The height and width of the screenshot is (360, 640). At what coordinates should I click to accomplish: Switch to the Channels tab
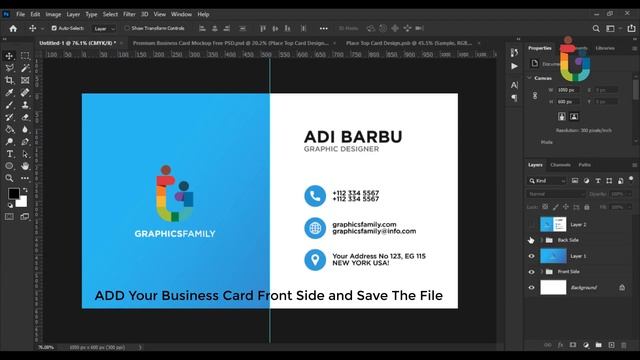(x=560, y=165)
